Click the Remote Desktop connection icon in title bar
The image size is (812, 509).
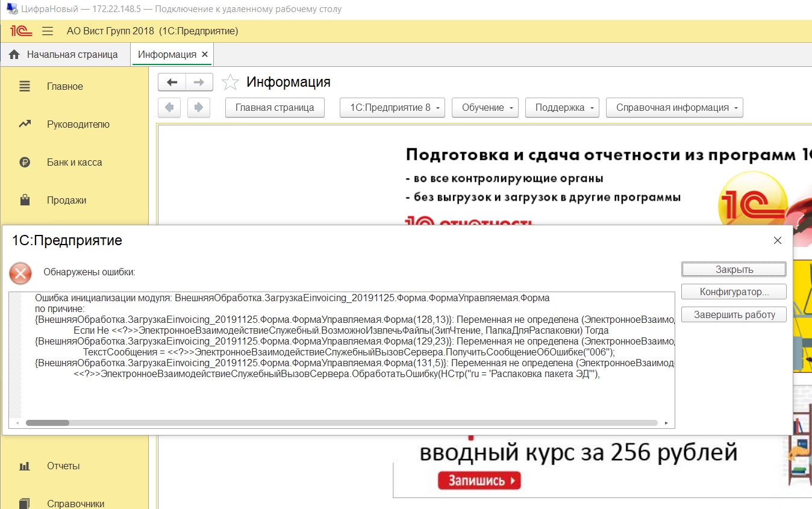[12, 9]
